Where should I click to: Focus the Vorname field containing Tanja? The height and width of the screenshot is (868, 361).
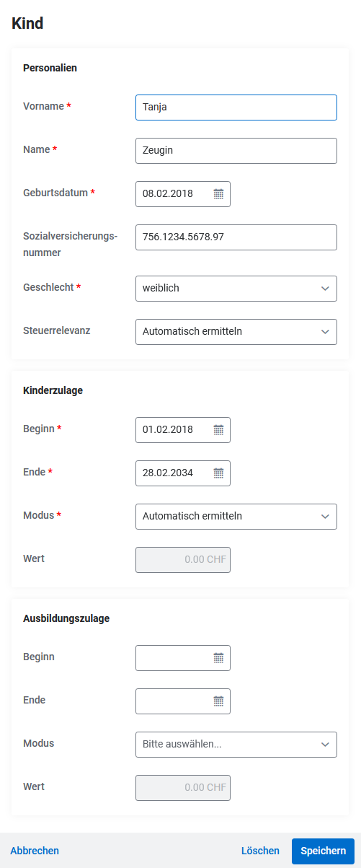tap(236, 107)
